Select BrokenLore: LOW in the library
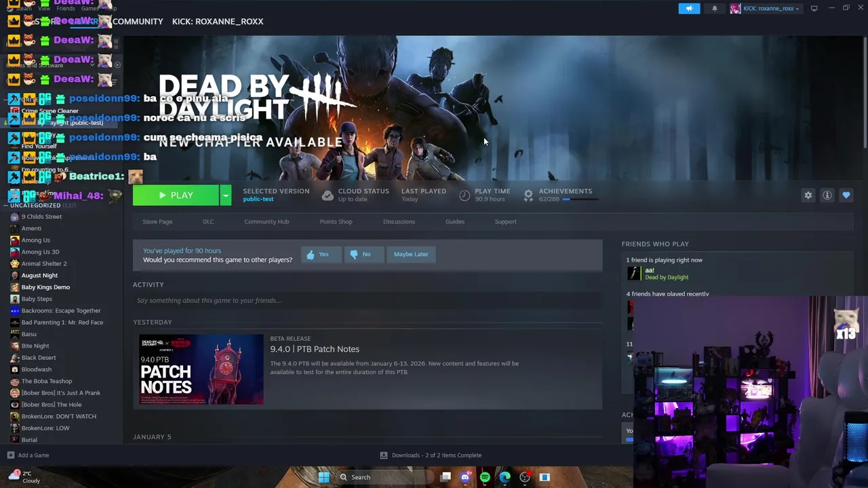This screenshot has height=488, width=868. [45, 428]
